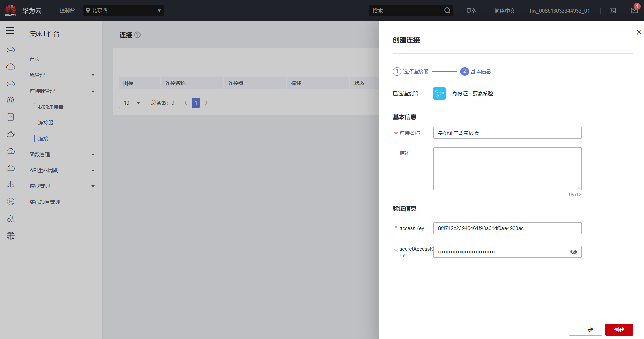Image resolution: width=644 pixels, height=339 pixels.
Task: Click the disk-with-cloud sidebar icon
Action: 10,117
